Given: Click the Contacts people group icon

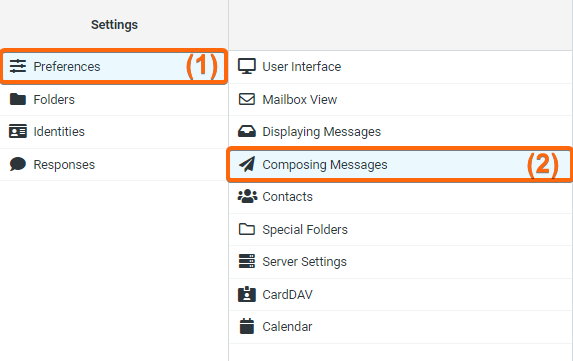Looking at the screenshot, I should (247, 197).
